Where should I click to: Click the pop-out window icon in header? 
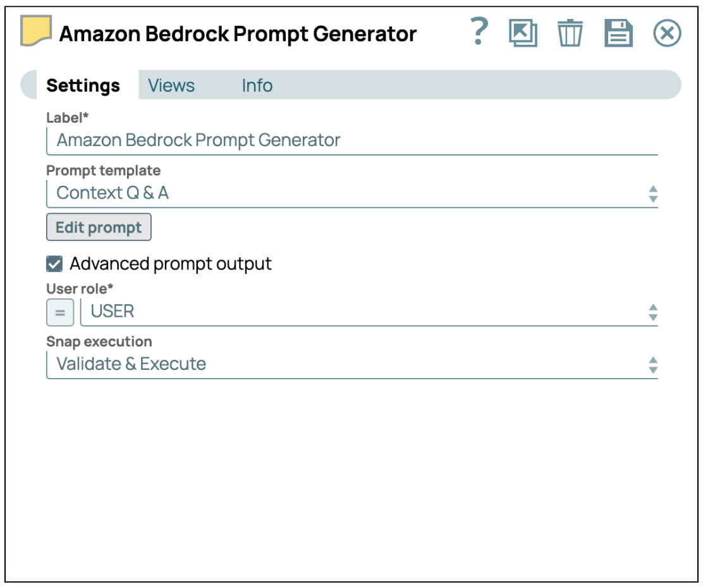tap(523, 33)
